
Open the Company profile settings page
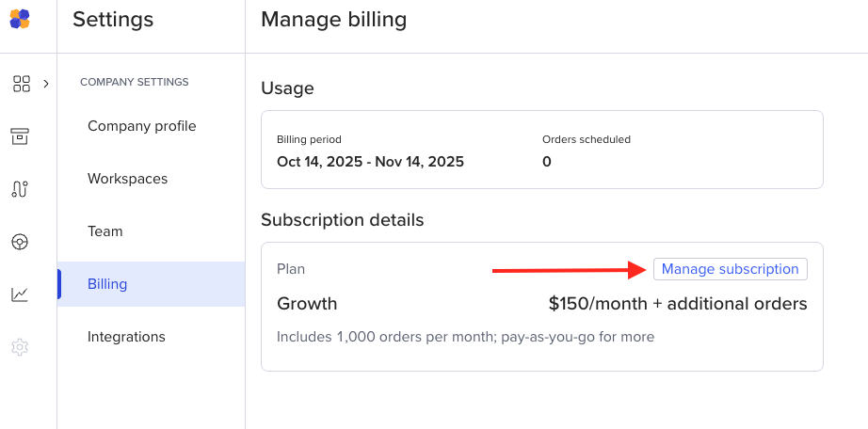141,126
